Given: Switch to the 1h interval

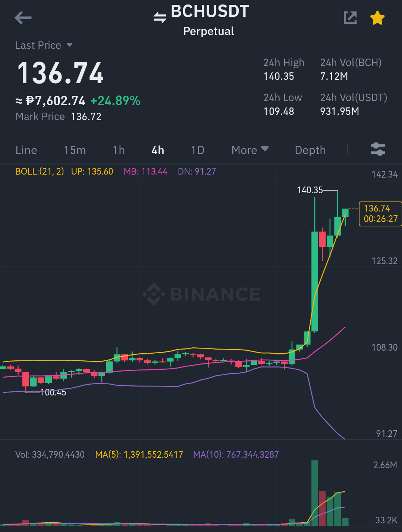Looking at the screenshot, I should coord(119,150).
